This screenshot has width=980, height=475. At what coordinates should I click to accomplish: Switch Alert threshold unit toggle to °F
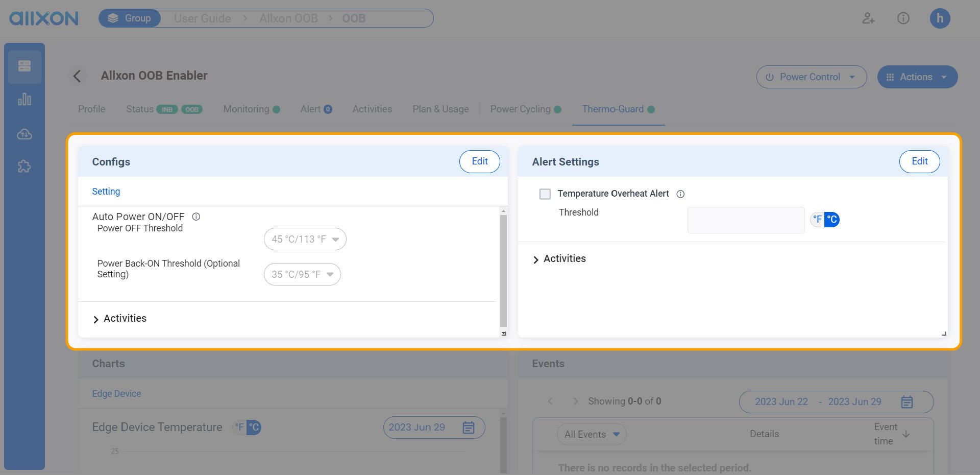pos(818,220)
